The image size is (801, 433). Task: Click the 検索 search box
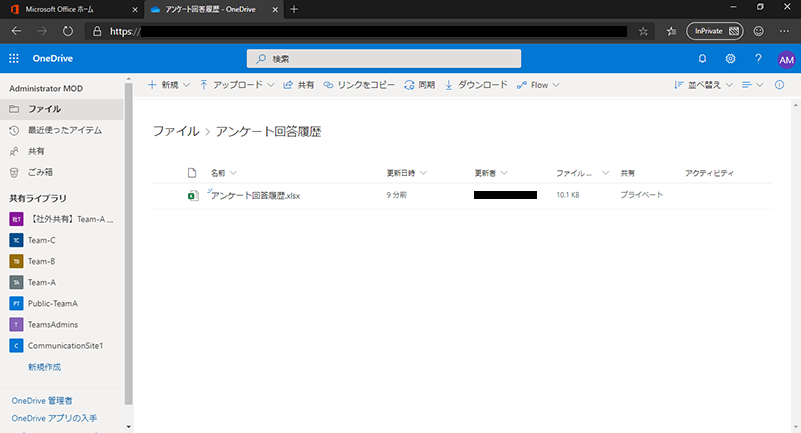tap(383, 59)
